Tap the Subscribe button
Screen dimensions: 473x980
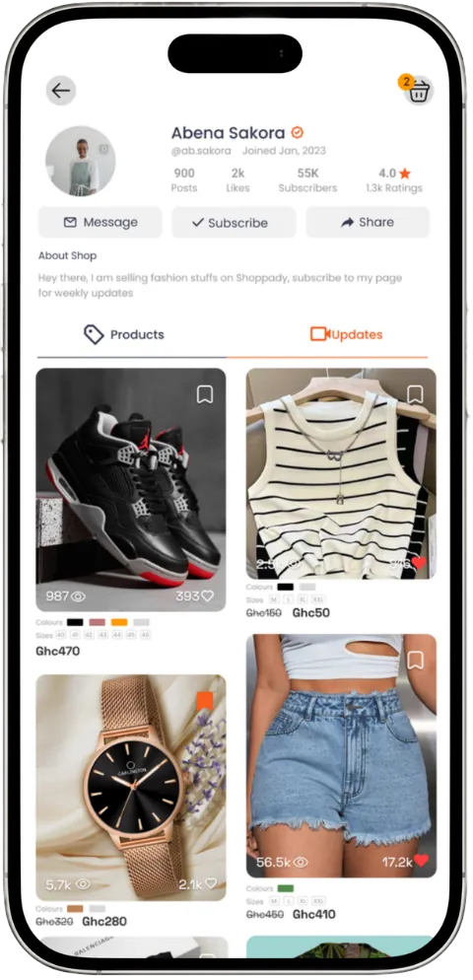(234, 223)
